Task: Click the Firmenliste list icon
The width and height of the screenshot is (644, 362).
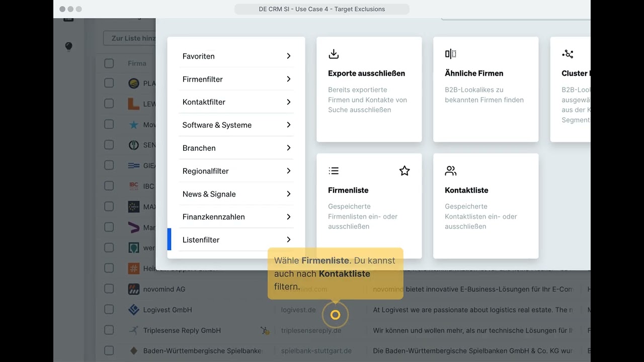Action: (334, 171)
